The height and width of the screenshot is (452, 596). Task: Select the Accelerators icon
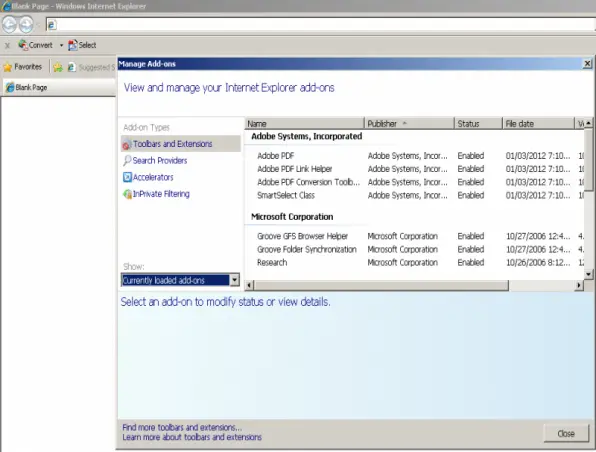(127, 177)
